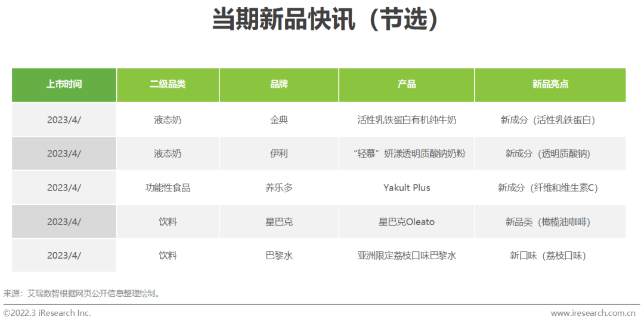Click the 2023/4/ date in 星巴克 row
The image size is (644, 326).
64,222
